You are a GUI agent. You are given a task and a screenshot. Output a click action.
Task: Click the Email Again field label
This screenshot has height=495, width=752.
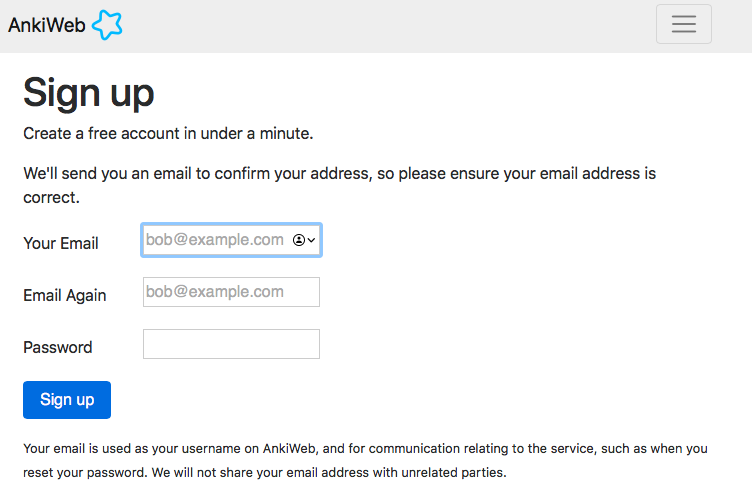pos(65,295)
